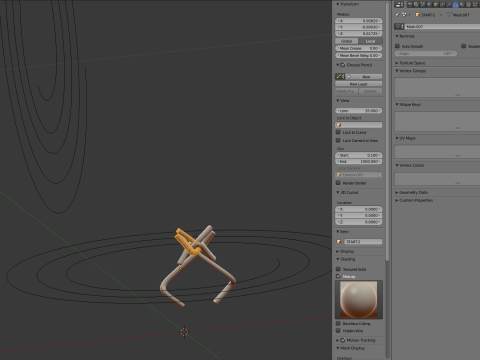Browse mesh datablocks via icon beside Mesh.007
The image size is (480, 360).
pos(399,26)
